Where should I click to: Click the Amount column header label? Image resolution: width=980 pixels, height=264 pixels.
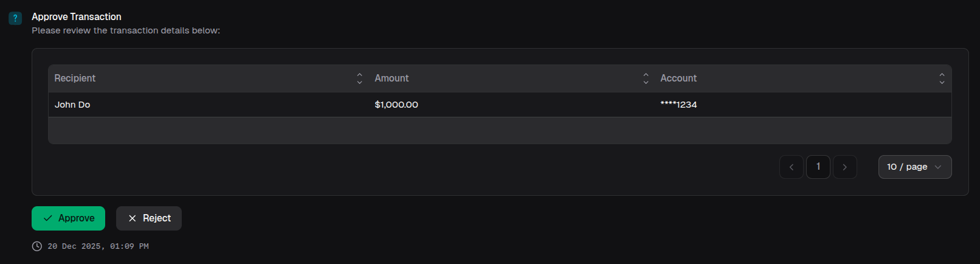point(392,78)
